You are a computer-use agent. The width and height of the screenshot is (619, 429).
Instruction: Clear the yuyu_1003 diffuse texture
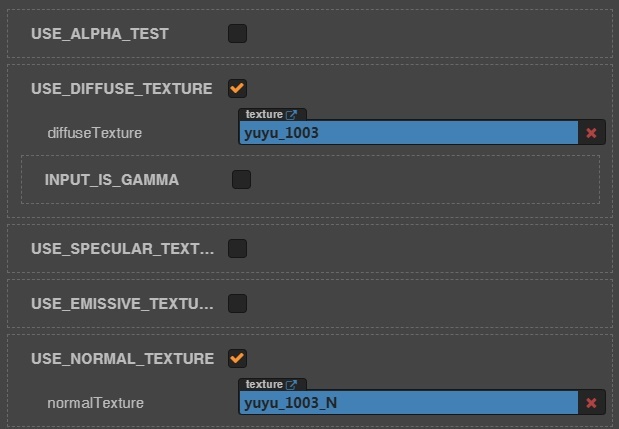591,133
